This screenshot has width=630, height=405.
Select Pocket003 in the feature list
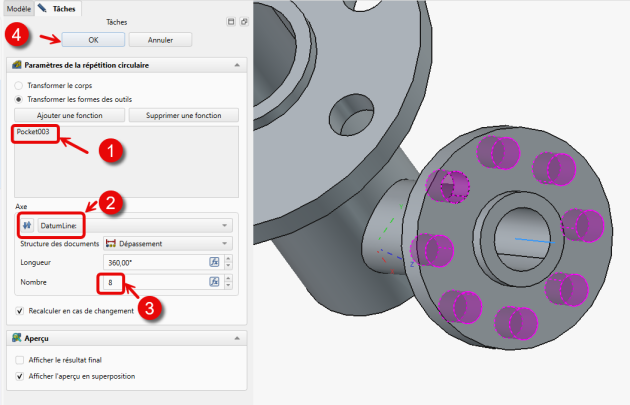click(35, 133)
